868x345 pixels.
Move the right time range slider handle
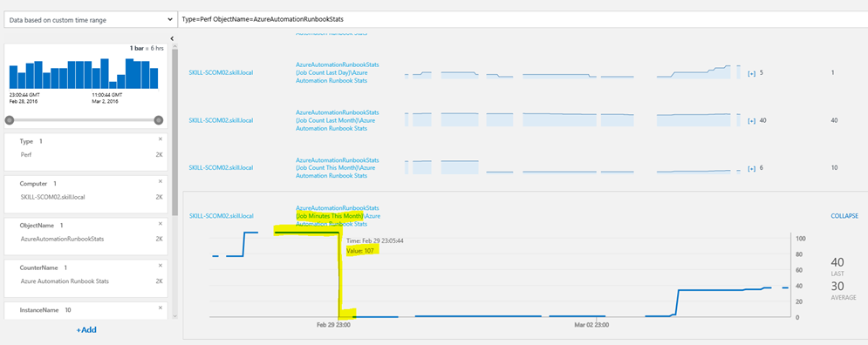(159, 120)
